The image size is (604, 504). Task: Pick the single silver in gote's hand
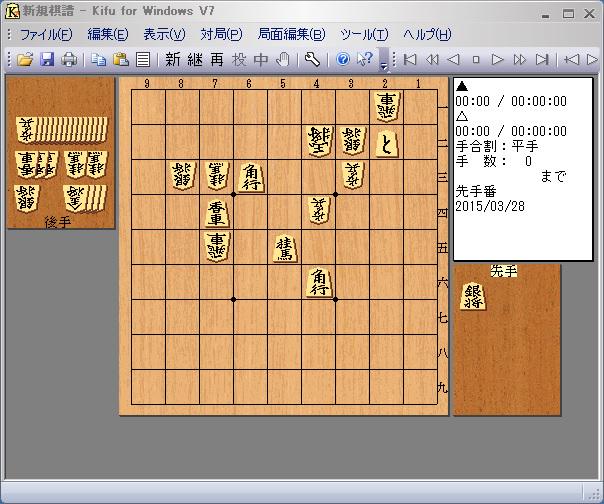point(27,198)
